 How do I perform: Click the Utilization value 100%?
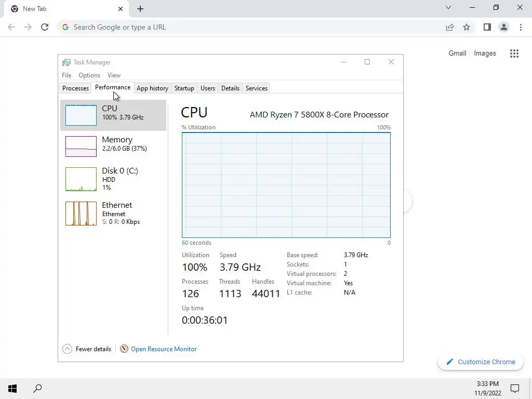tap(194, 267)
